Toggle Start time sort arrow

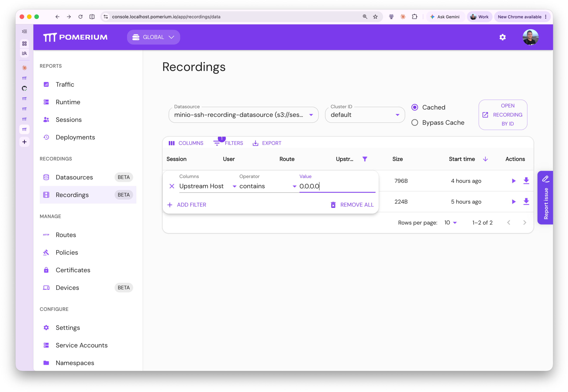click(x=485, y=159)
